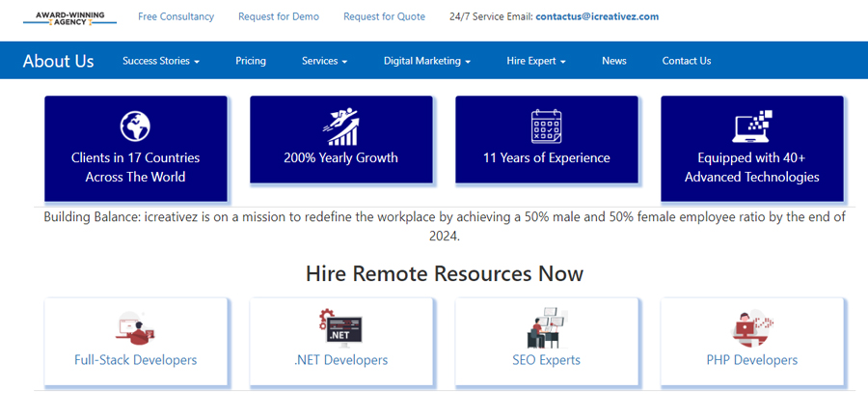The image size is (868, 420).
Task: Click the rocket growth chart icon
Action: (x=341, y=127)
